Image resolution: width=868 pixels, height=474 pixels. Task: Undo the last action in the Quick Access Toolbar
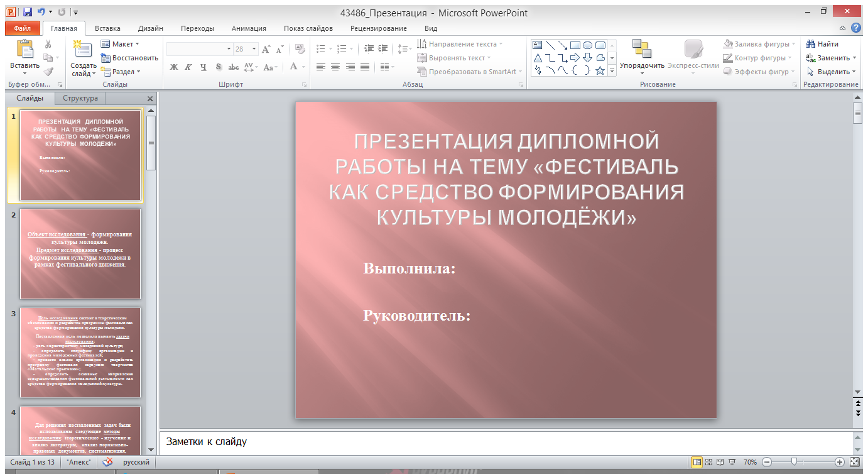[x=41, y=12]
